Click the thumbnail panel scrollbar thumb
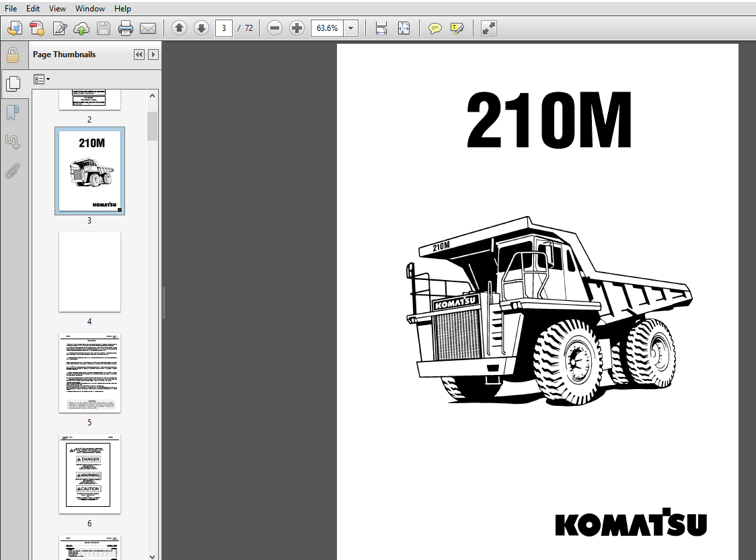The width and height of the screenshot is (756, 560). pyautogui.click(x=153, y=126)
